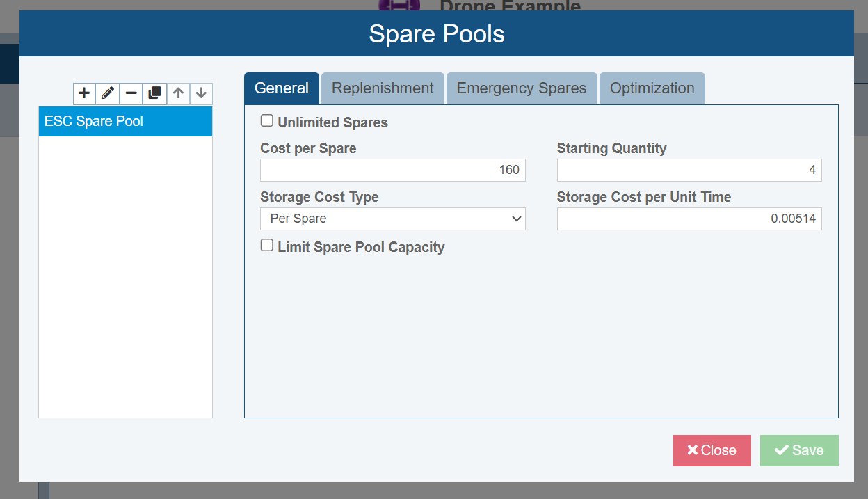Switch to the Replenishment tab
Viewport: 868px width, 499px height.
tap(382, 88)
